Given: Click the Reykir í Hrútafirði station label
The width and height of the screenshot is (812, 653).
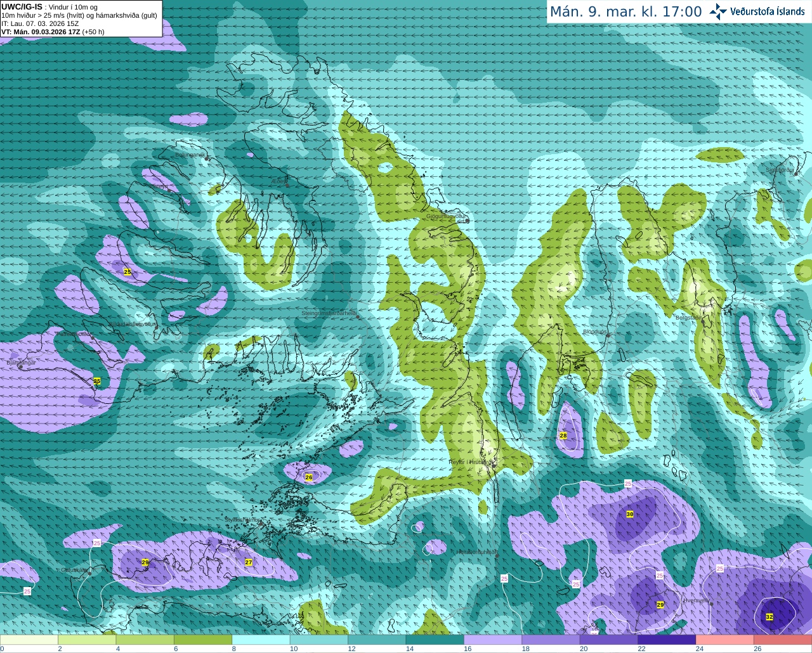Looking at the screenshot, I should 470,462.
